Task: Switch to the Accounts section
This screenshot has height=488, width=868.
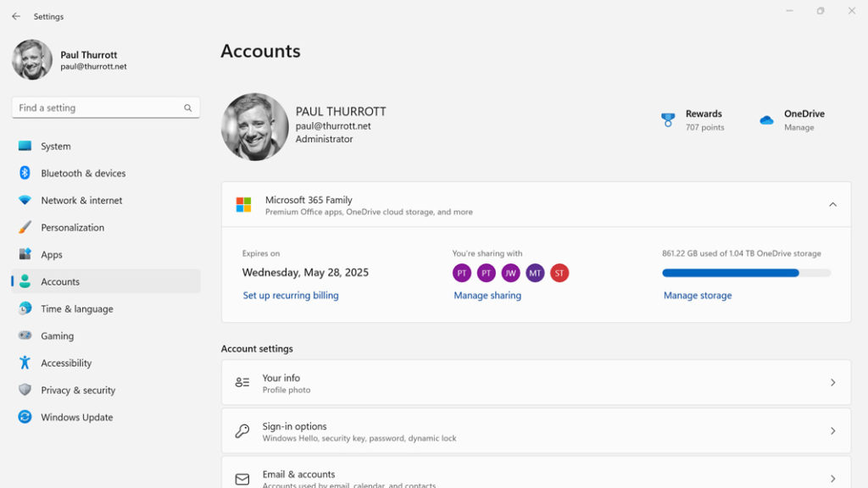Action: click(61, 281)
